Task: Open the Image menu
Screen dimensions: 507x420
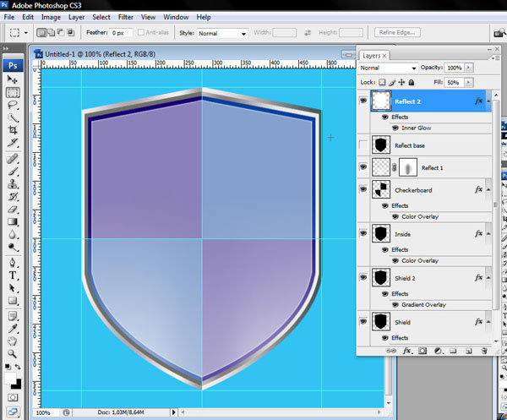Action: [51, 17]
